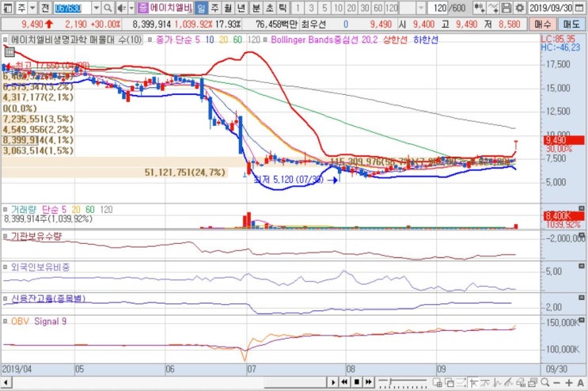Toggle the 외국인보유비중 panel legend marker
Screen dimensions: 588x391
tap(6, 267)
